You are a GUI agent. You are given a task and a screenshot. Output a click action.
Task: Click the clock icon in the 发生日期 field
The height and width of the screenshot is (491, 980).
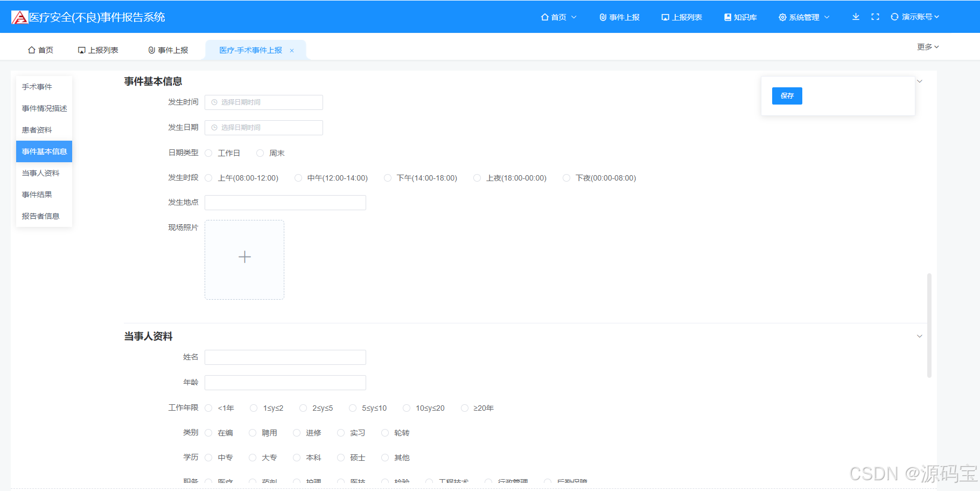point(214,128)
